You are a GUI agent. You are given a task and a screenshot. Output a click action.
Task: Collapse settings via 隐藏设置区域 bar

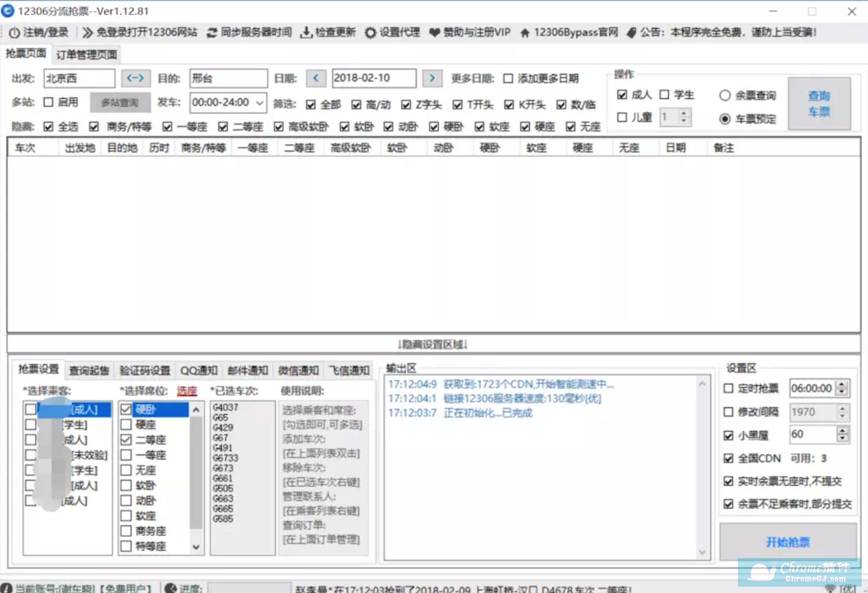tap(433, 344)
